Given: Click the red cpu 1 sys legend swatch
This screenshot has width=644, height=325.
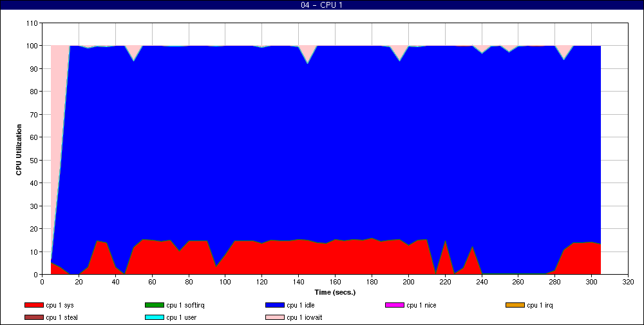Looking at the screenshot, I should [x=33, y=305].
